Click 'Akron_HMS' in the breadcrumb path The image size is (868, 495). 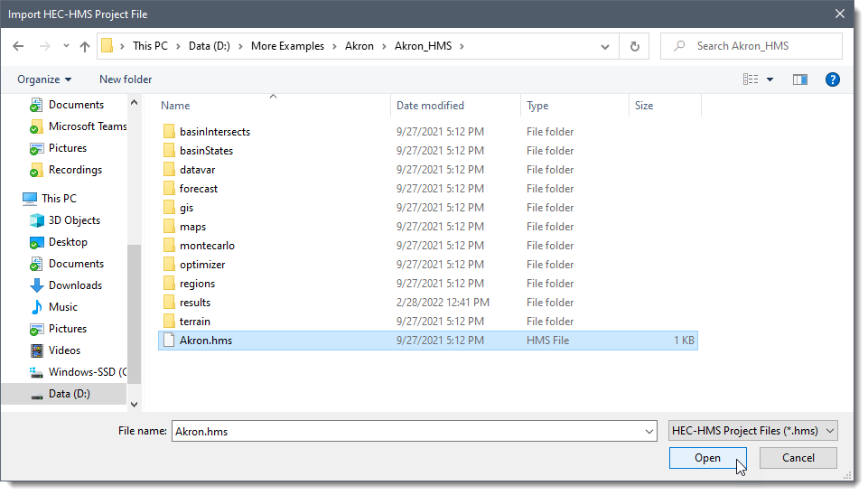(x=423, y=46)
